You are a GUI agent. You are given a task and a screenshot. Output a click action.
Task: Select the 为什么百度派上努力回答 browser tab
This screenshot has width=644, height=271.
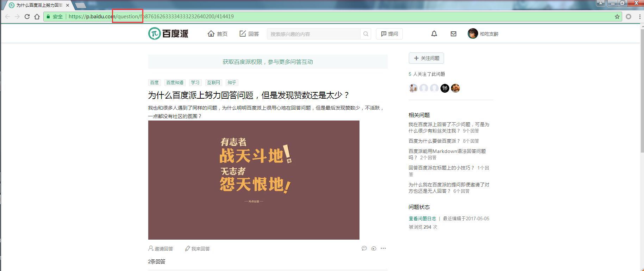pos(39,5)
